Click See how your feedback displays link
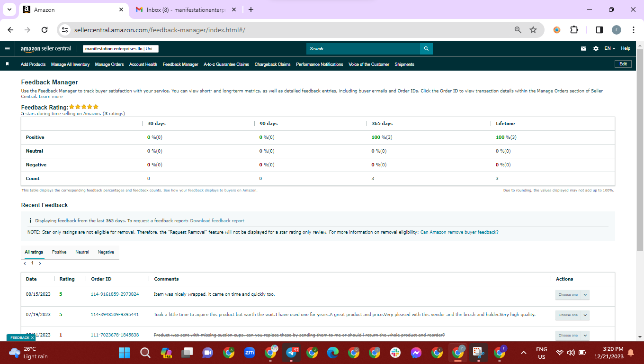The height and width of the screenshot is (364, 644). click(210, 191)
